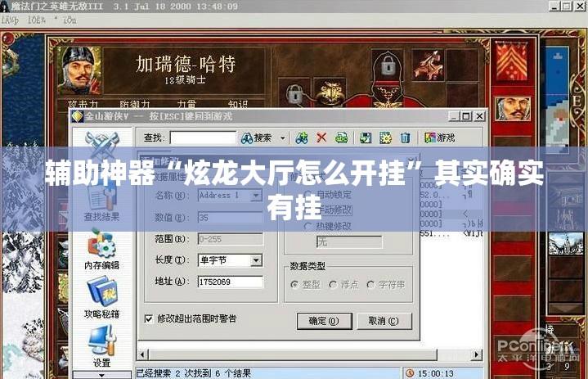
Task: Focus the 查找 search text box
Action: pos(203,138)
